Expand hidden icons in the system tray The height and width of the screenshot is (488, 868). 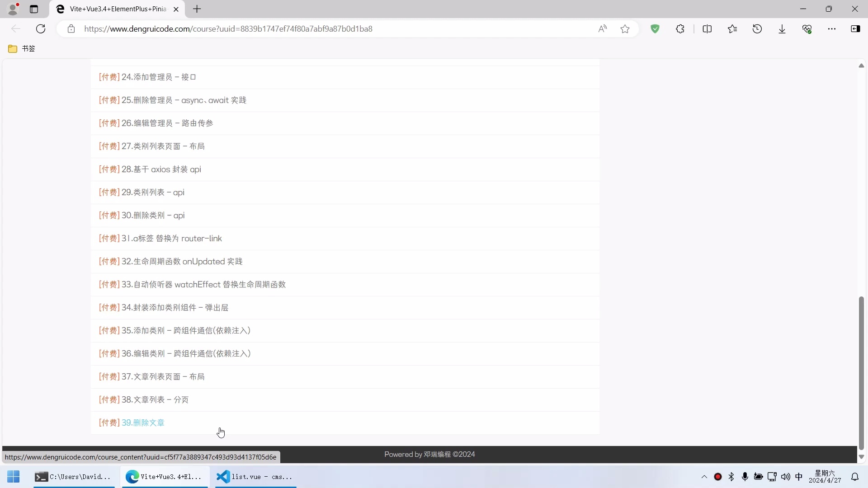(704, 477)
